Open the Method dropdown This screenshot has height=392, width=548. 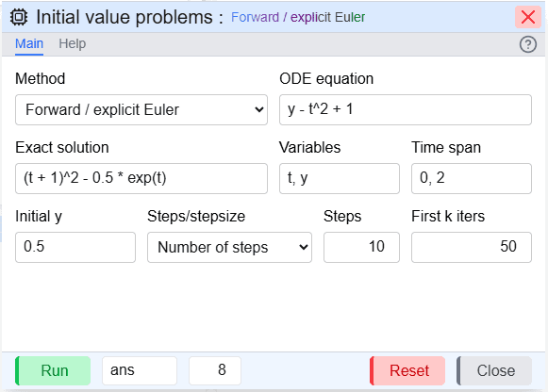pos(141,109)
